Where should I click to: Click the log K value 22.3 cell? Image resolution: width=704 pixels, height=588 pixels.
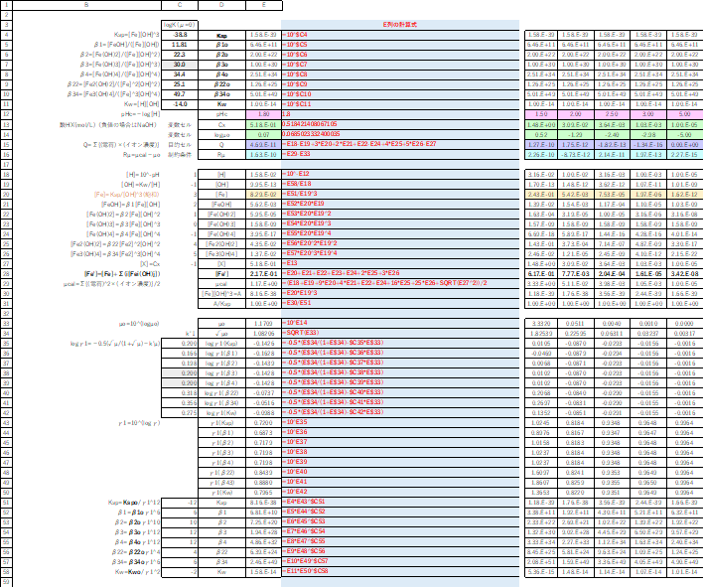[x=180, y=55]
